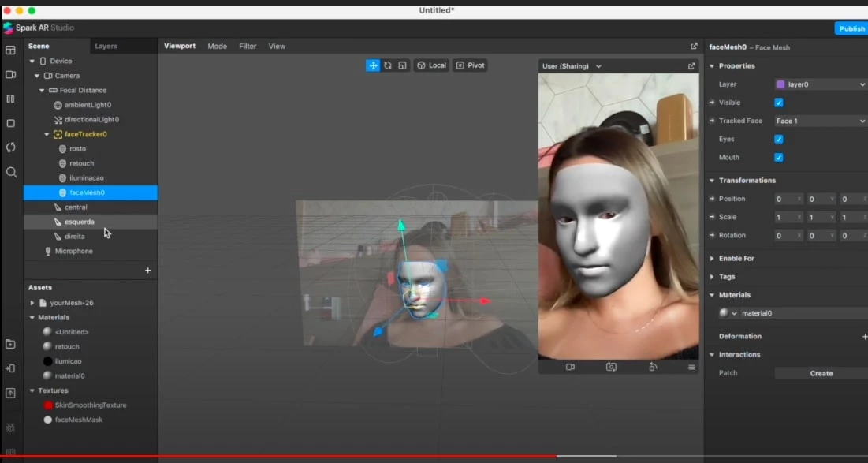Click Create next to Patch in Interactions
Image resolution: width=868 pixels, height=463 pixels.
[x=821, y=372]
